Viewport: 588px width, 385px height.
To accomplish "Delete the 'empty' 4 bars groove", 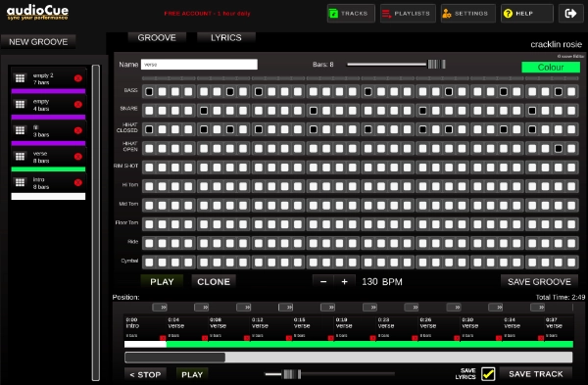I will (78, 104).
